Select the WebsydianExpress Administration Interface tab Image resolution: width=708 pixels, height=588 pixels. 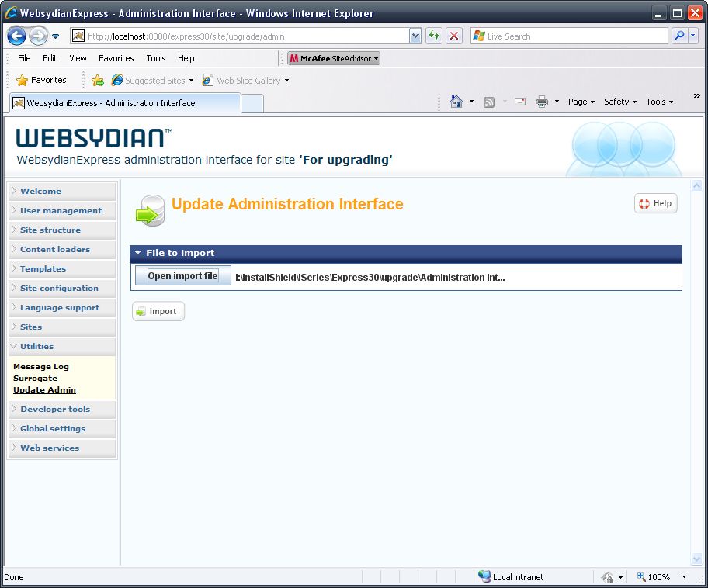[x=125, y=103]
